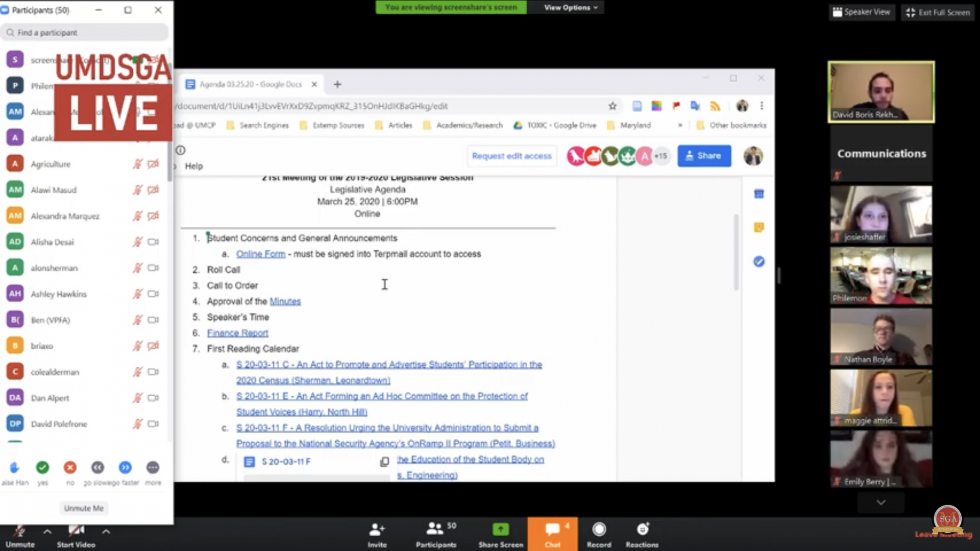The height and width of the screenshot is (551, 980).
Task: Open the Finance Report link
Action: tap(237, 333)
